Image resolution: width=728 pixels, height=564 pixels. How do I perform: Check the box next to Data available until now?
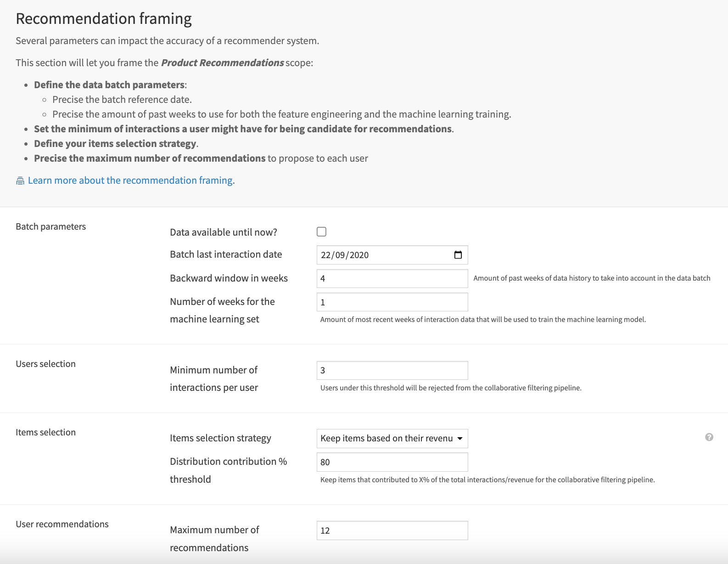coord(321,232)
